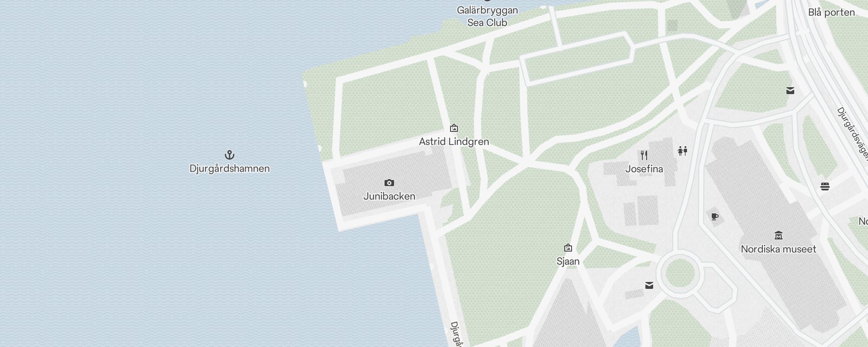Click the restroom icon near Josefina
The width and height of the screenshot is (868, 347).
pos(683,151)
